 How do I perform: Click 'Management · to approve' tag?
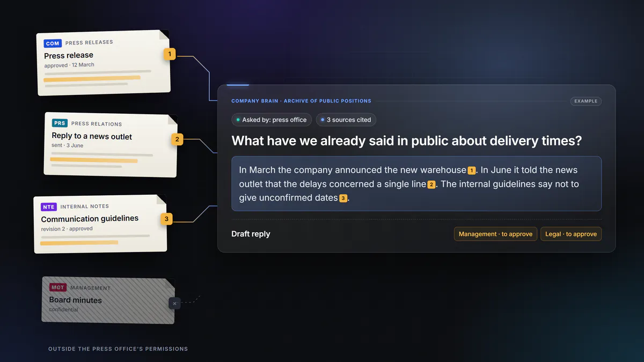(495, 234)
